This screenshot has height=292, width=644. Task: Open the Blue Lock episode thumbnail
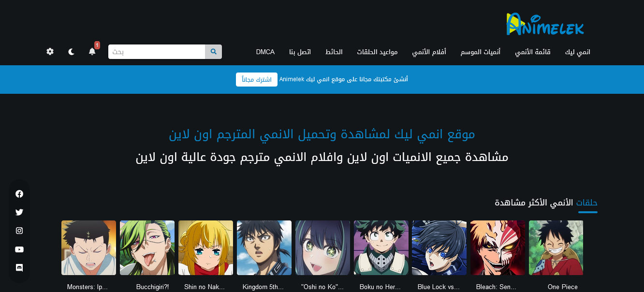pos(439,248)
